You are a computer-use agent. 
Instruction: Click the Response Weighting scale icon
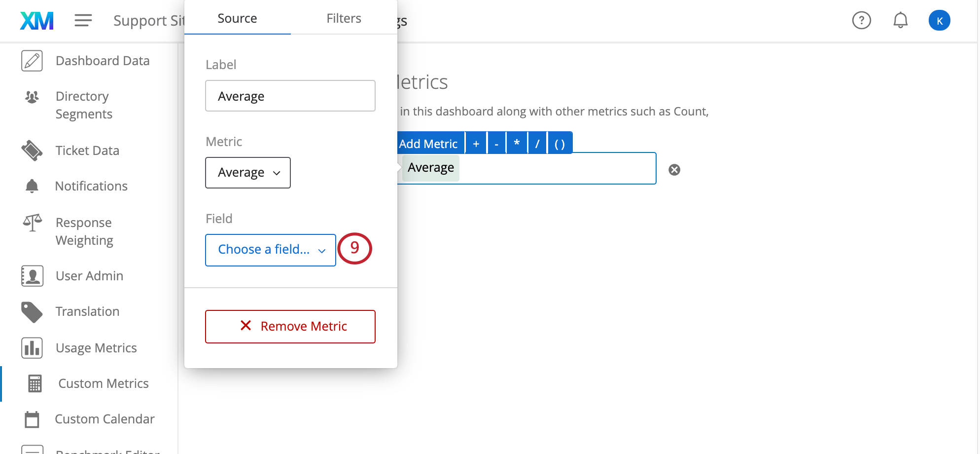tap(32, 223)
